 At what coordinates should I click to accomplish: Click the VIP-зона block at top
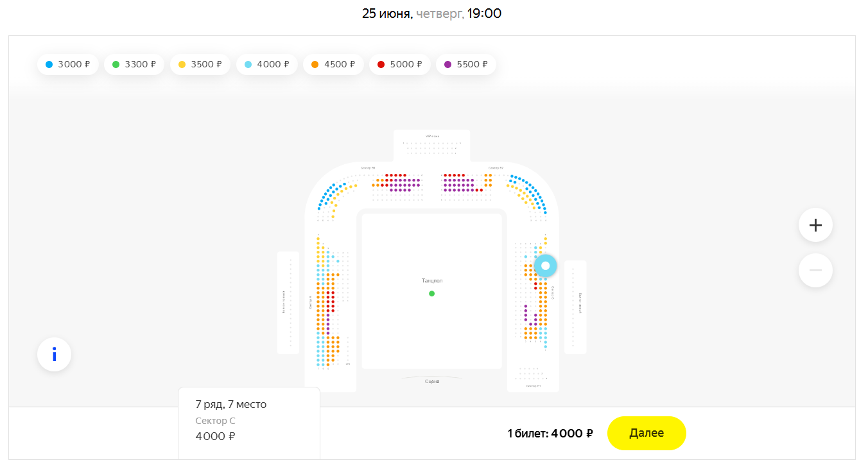(431, 146)
